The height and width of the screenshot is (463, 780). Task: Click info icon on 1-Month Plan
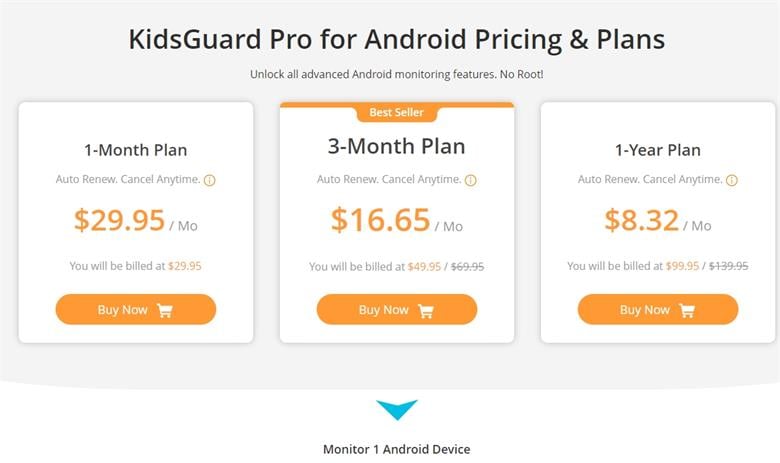(210, 181)
